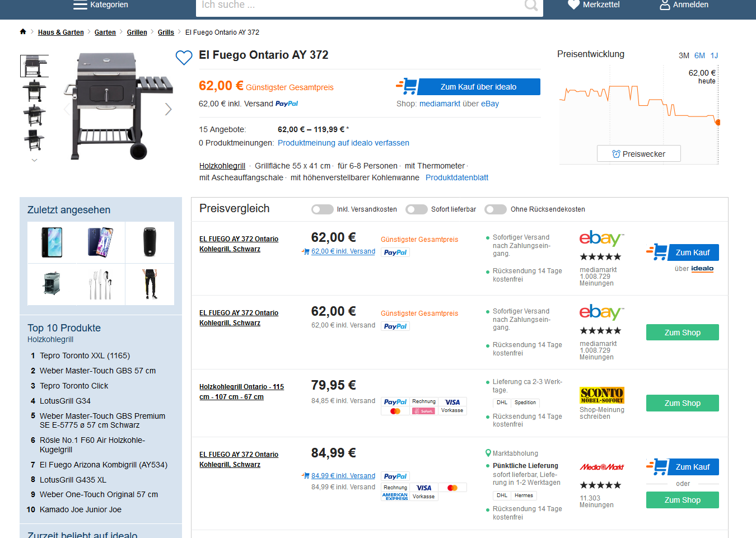Screen dimensions: 756x538
Task: Enable the Inkl. Versandkosten toggle
Action: point(323,209)
